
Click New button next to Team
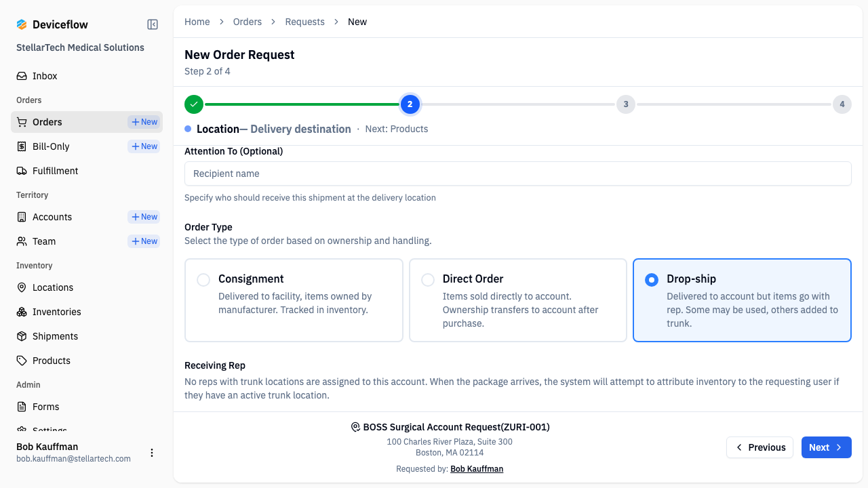click(144, 241)
